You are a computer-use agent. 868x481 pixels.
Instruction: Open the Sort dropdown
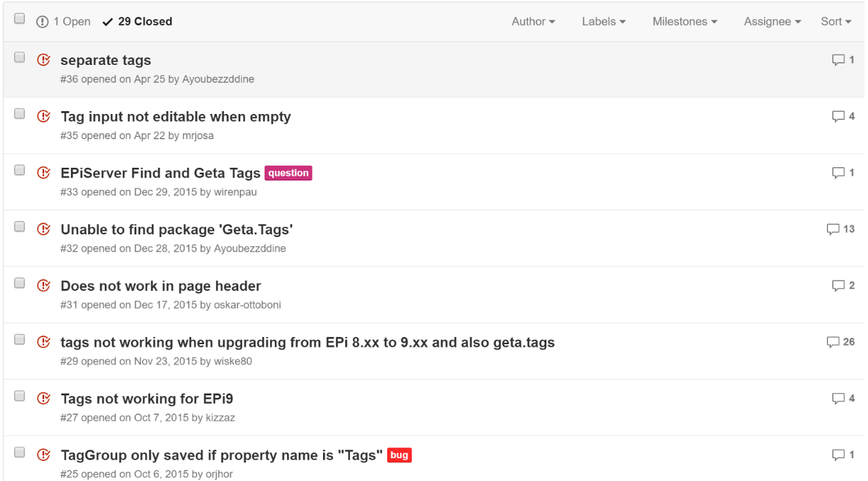(x=836, y=21)
